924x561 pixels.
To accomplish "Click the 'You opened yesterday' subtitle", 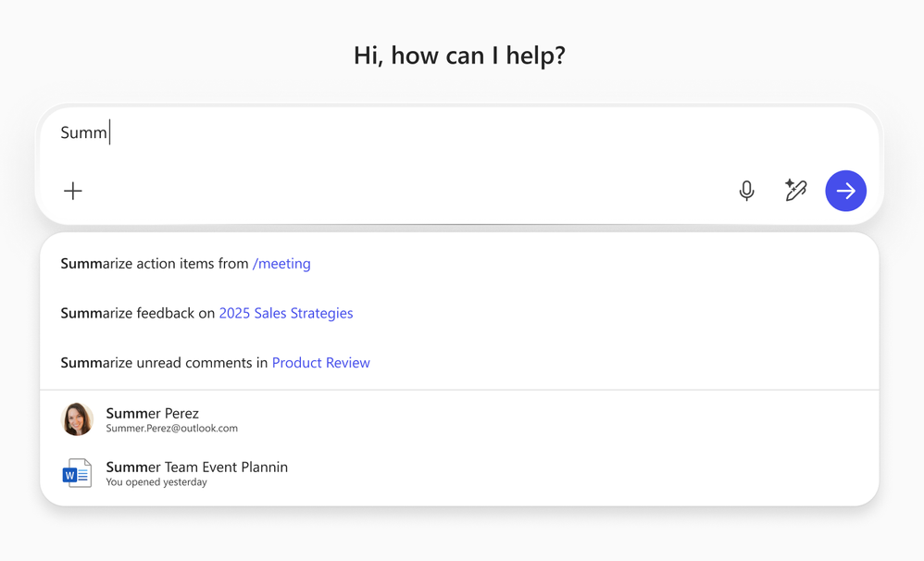I will coord(156,482).
